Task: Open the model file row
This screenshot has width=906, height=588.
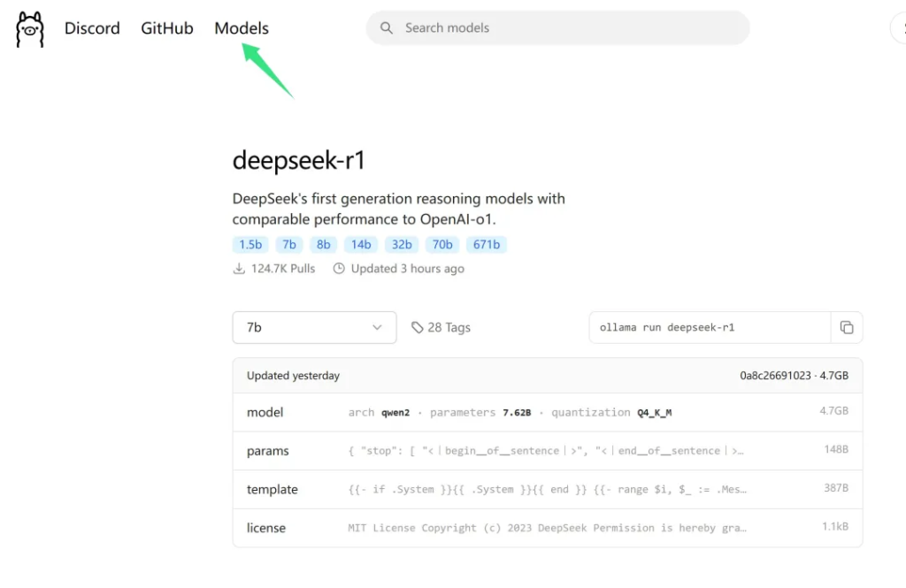Action: point(547,412)
